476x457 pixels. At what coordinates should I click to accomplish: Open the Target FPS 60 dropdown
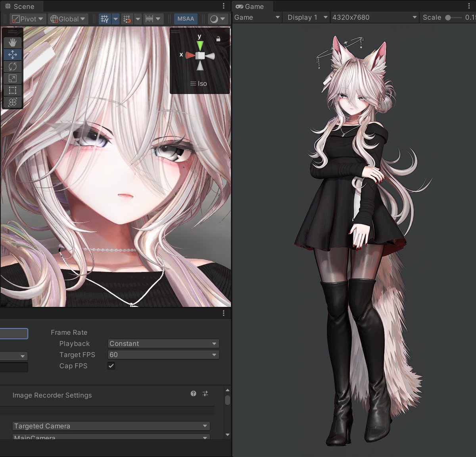(163, 355)
